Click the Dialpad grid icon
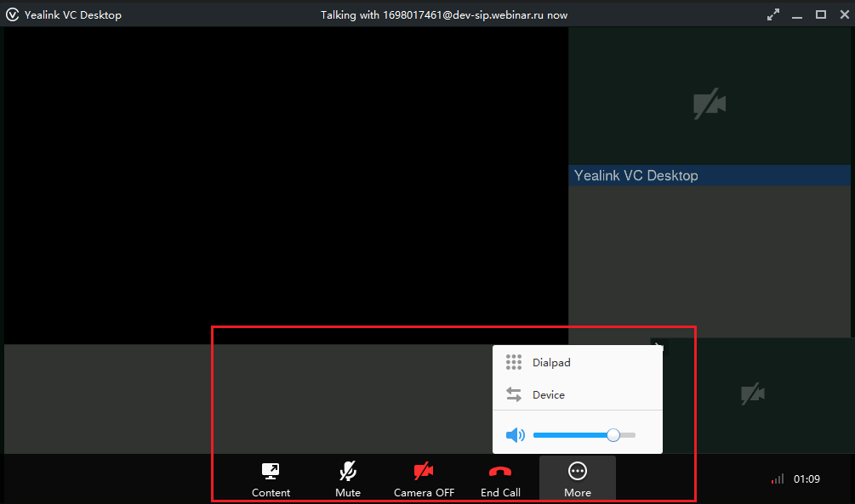 click(514, 362)
